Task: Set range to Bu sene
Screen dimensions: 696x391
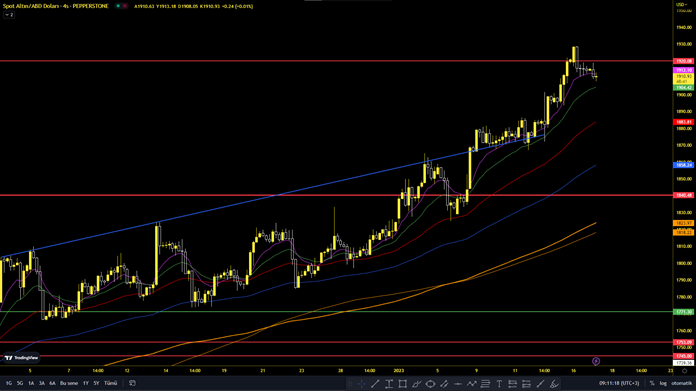Action: click(x=69, y=383)
